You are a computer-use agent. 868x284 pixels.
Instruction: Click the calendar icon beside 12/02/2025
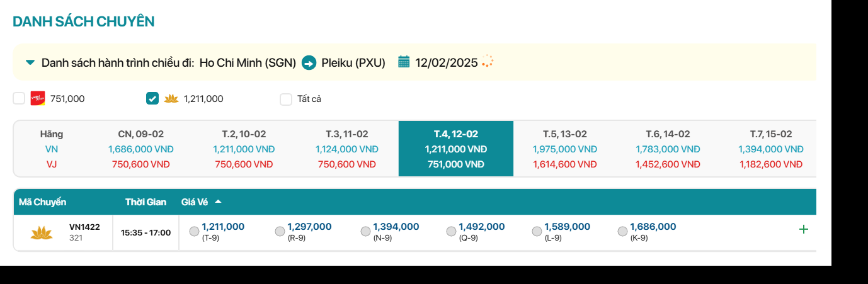tap(404, 62)
